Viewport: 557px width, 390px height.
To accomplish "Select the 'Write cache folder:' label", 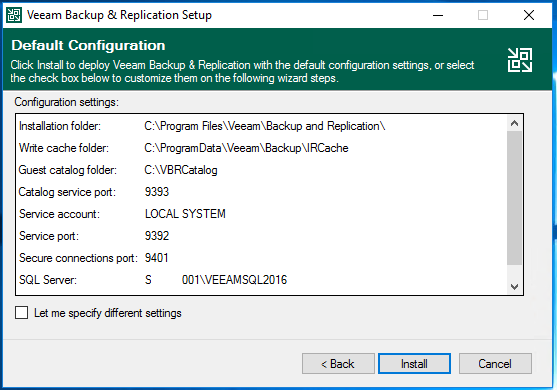I will pyautogui.click(x=64, y=148).
